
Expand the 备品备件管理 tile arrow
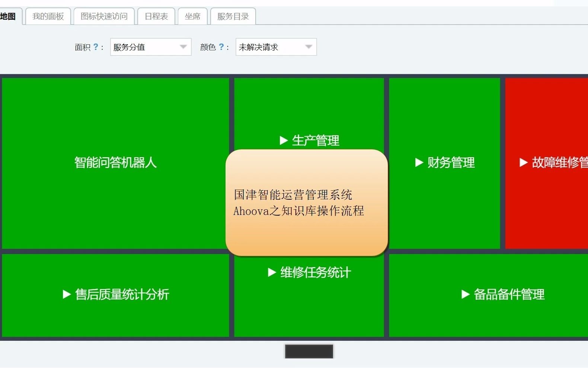465,295
